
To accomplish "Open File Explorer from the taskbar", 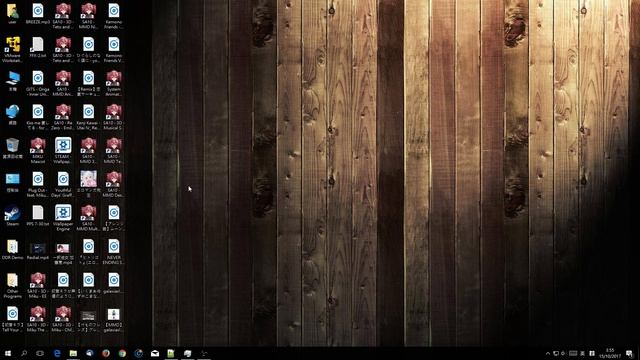I will coord(73,353).
